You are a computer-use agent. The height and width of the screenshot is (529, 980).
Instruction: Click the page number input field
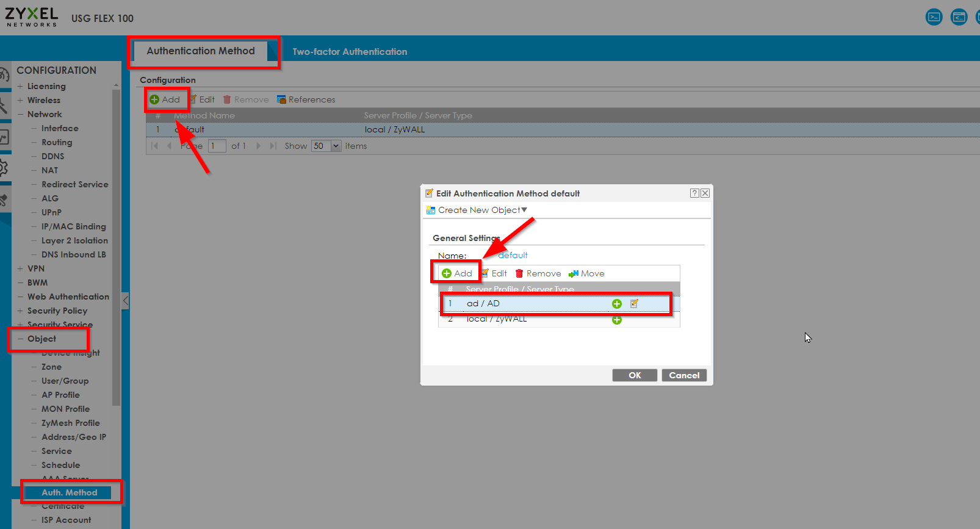tap(217, 146)
